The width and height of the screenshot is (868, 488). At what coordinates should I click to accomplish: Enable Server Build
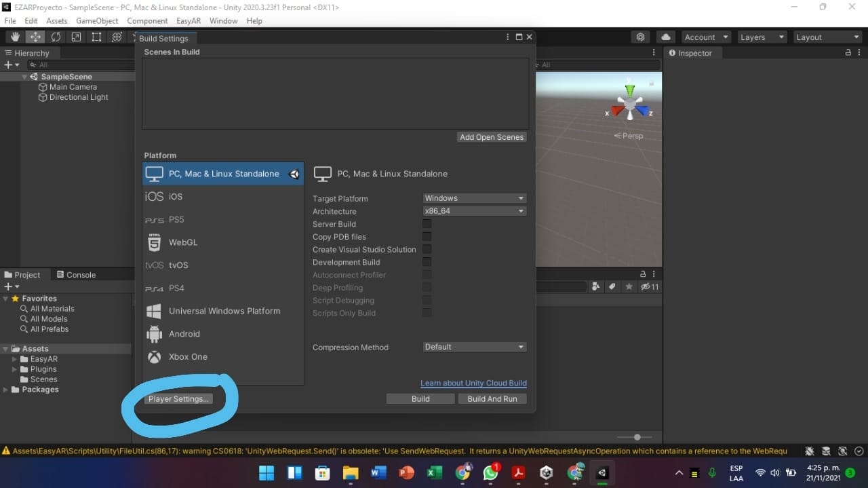[x=427, y=223]
